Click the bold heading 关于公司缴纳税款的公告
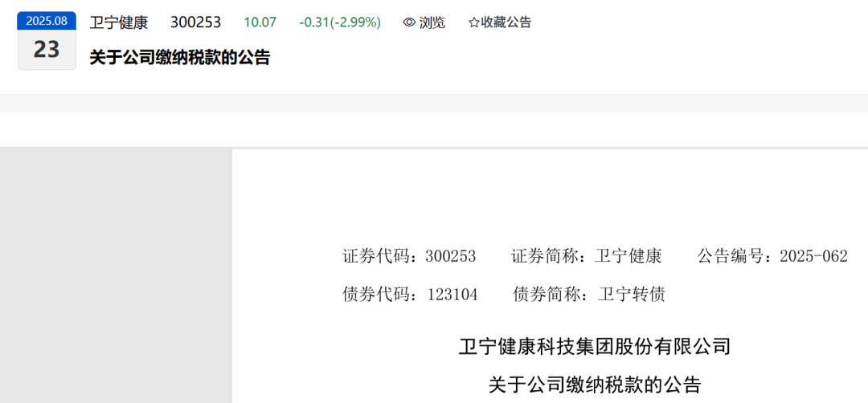 click(180, 58)
